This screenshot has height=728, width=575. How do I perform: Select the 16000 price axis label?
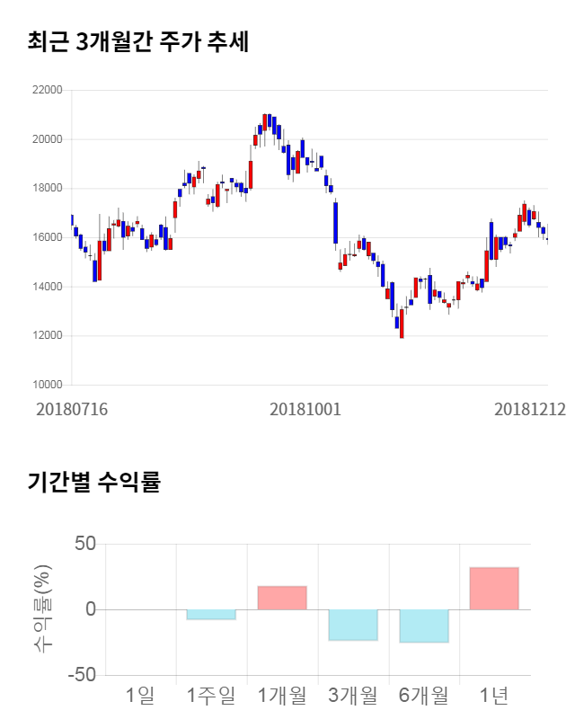pyautogui.click(x=47, y=237)
